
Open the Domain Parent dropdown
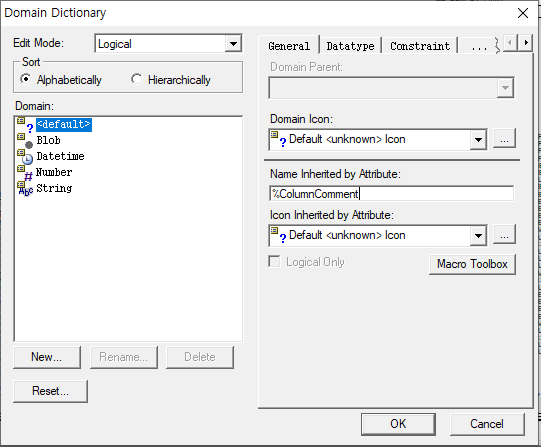coord(505,88)
